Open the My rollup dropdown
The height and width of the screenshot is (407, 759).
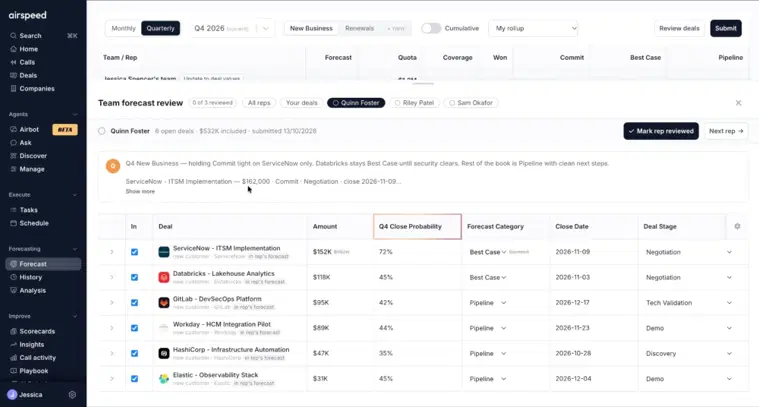tap(534, 28)
